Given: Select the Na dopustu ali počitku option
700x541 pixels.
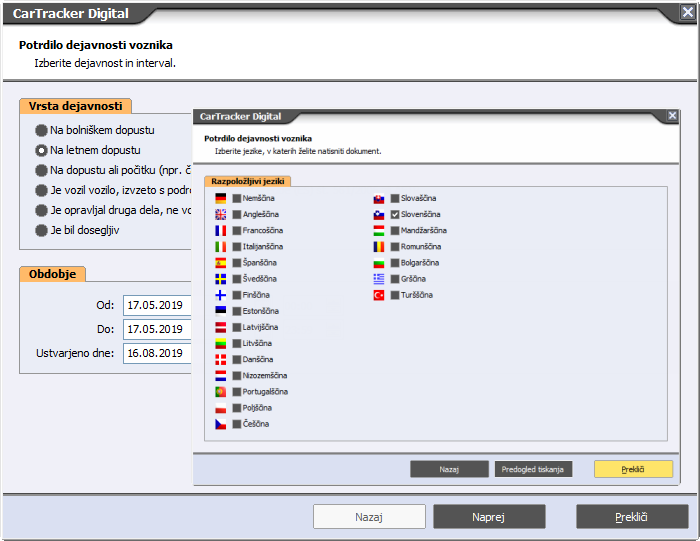Looking at the screenshot, I should click(x=41, y=170).
